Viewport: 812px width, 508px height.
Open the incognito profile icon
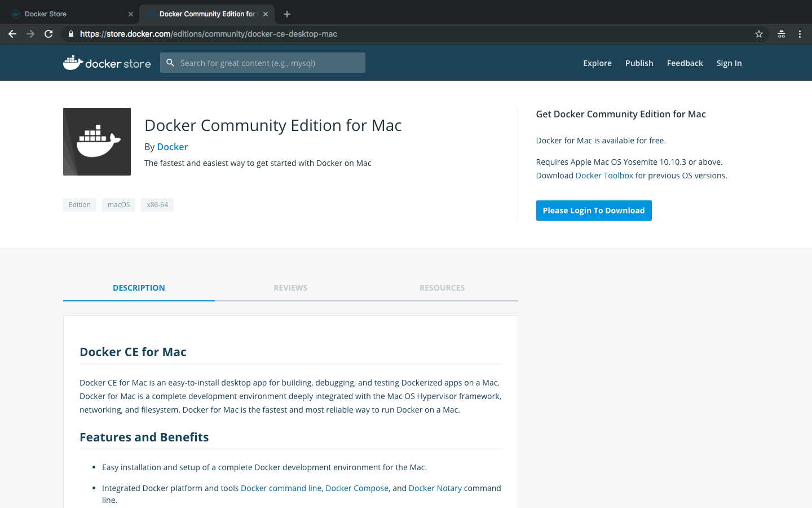coord(782,34)
